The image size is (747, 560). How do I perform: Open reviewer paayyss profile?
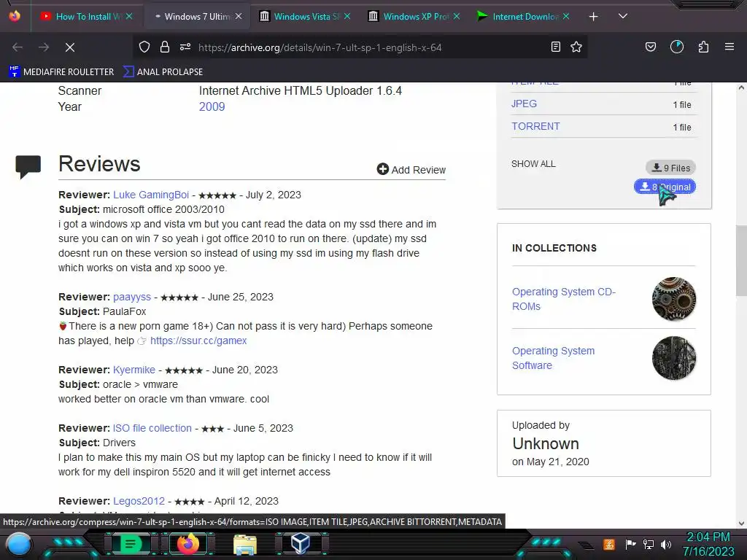click(132, 297)
